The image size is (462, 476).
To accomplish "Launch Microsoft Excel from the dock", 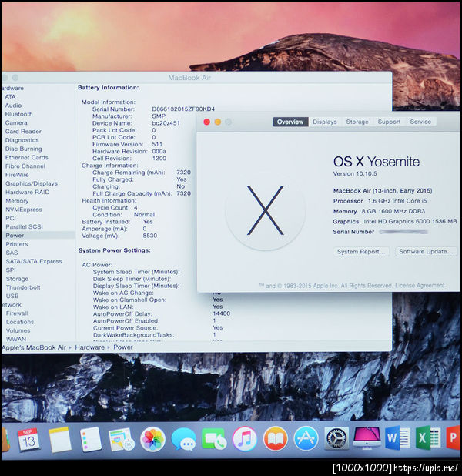I will tap(428, 438).
